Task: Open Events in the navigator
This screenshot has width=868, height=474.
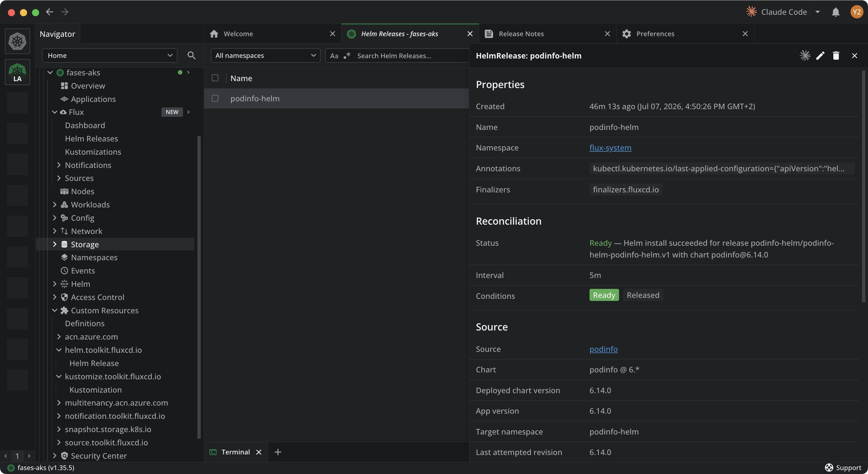Action: tap(83, 271)
